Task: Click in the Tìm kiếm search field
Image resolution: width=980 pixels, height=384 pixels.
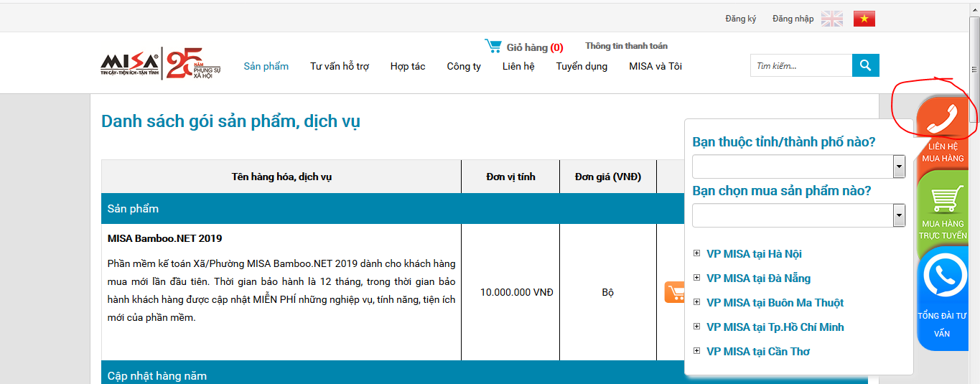Action: click(801, 65)
